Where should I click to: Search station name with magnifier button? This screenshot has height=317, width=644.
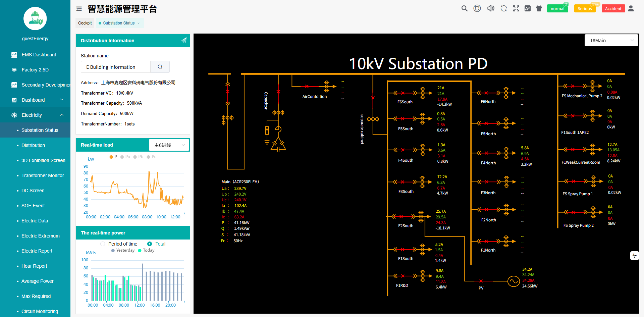(x=160, y=67)
